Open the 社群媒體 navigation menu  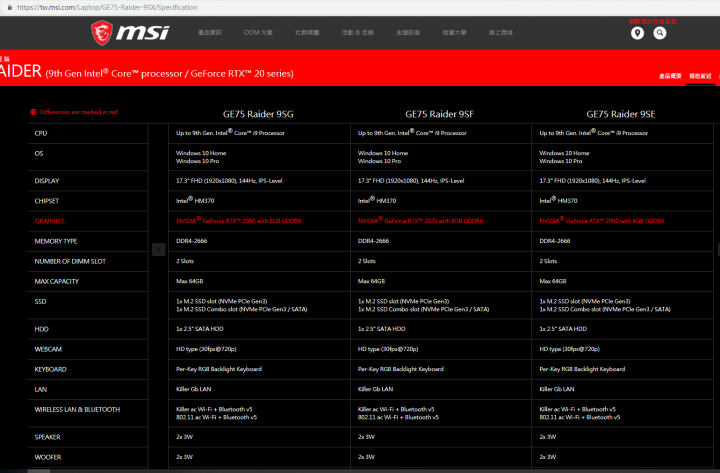point(307,33)
